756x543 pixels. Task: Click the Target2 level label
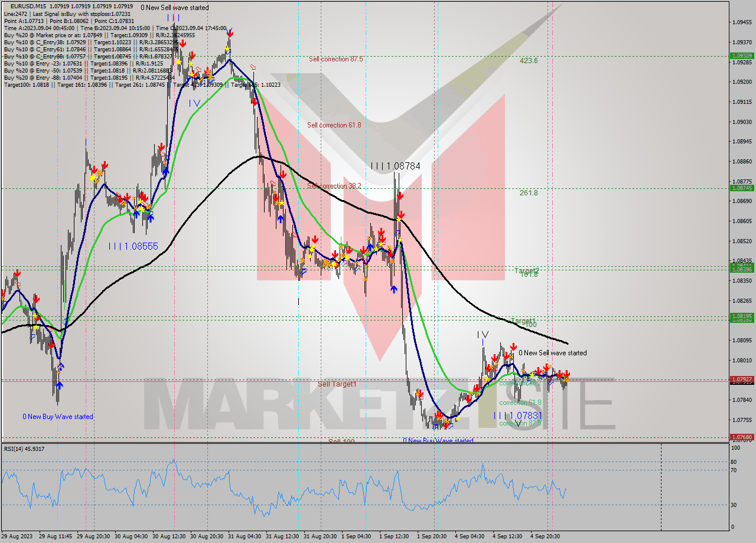(x=526, y=270)
